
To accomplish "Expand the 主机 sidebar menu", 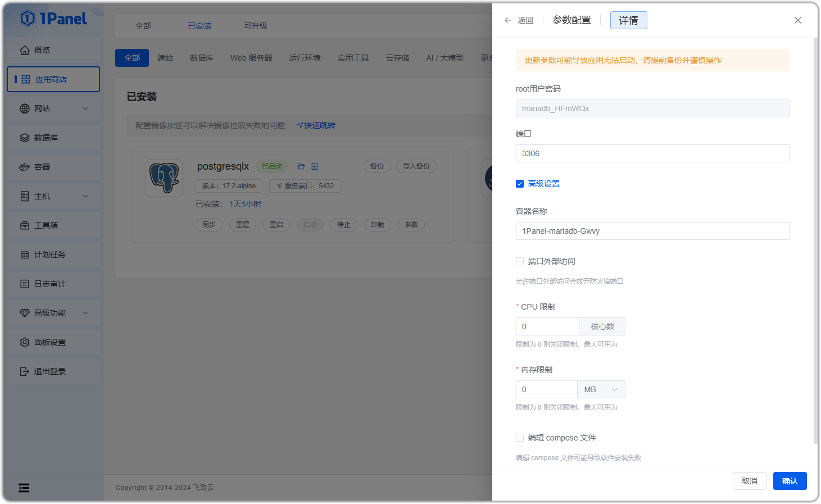I will [x=85, y=196].
